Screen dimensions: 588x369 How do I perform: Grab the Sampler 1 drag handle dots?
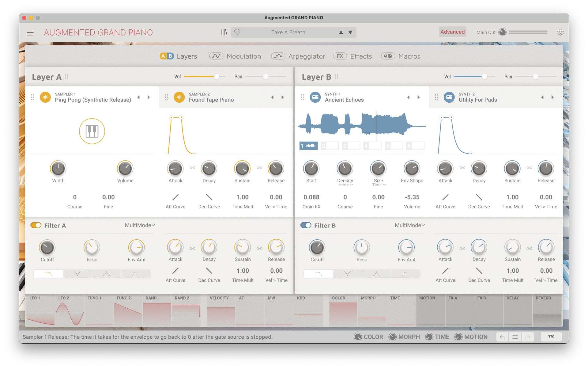click(32, 97)
